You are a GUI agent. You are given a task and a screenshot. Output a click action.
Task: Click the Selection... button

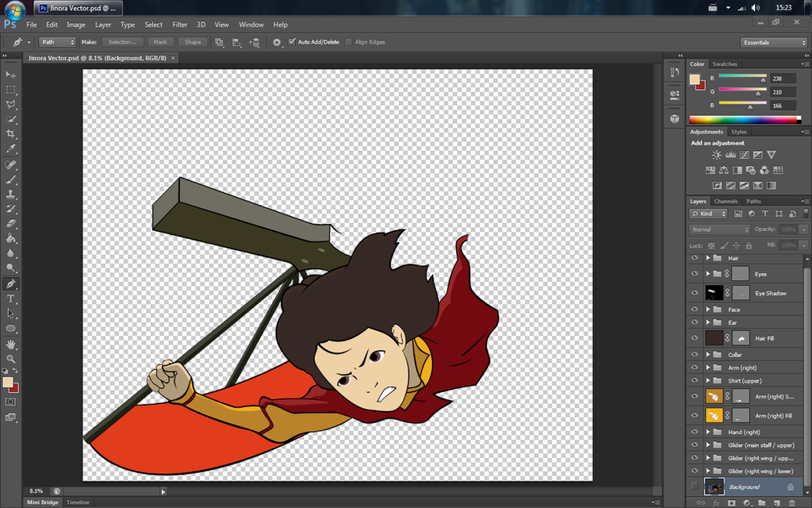(x=123, y=42)
